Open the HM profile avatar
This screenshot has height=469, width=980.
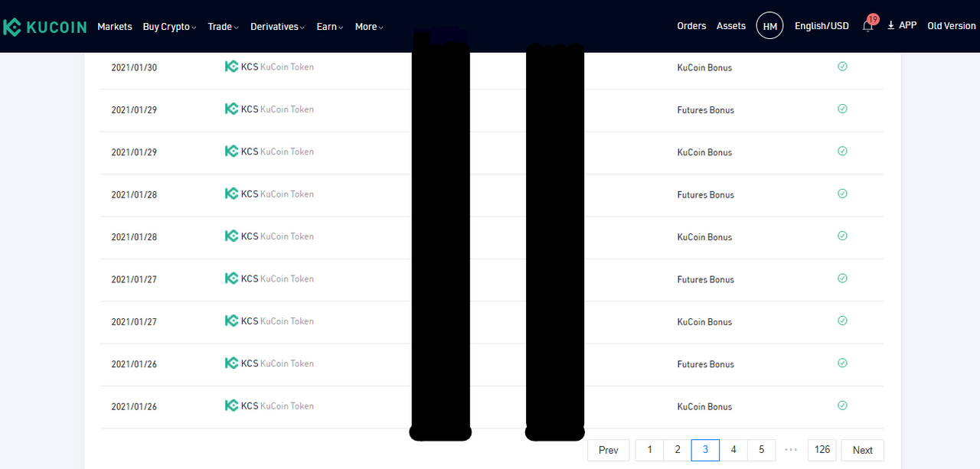769,26
